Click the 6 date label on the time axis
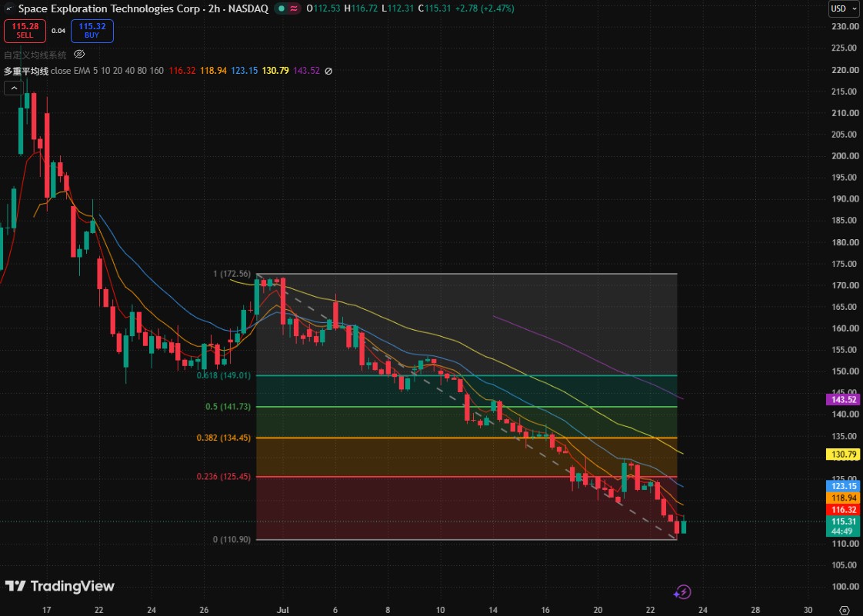Image resolution: width=863 pixels, height=616 pixels. 335,610
